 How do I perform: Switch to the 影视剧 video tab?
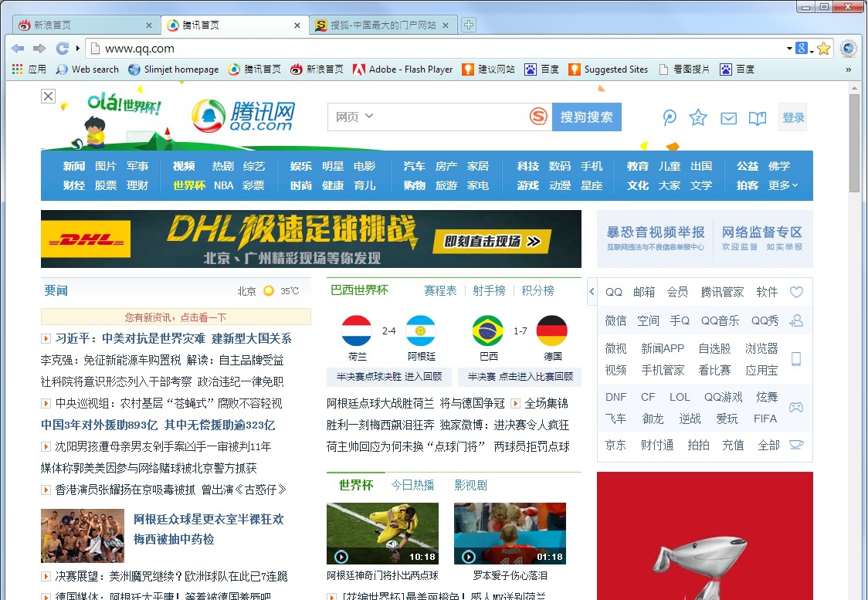(470, 486)
